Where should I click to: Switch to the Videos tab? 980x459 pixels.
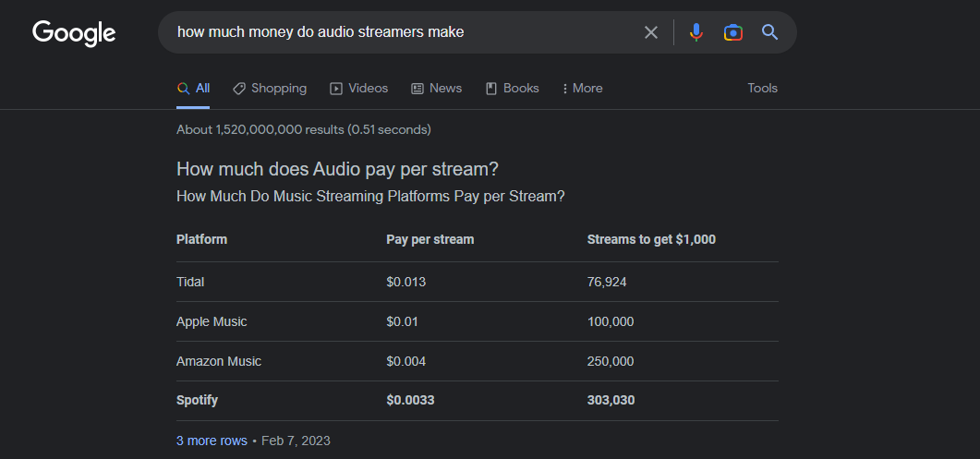pyautogui.click(x=359, y=89)
